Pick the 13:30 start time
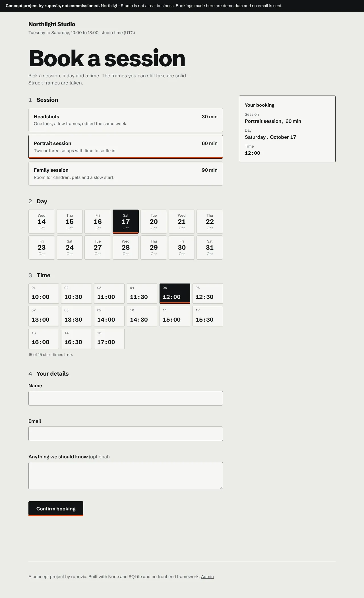Screen dimensions: 364x598 coord(76,316)
